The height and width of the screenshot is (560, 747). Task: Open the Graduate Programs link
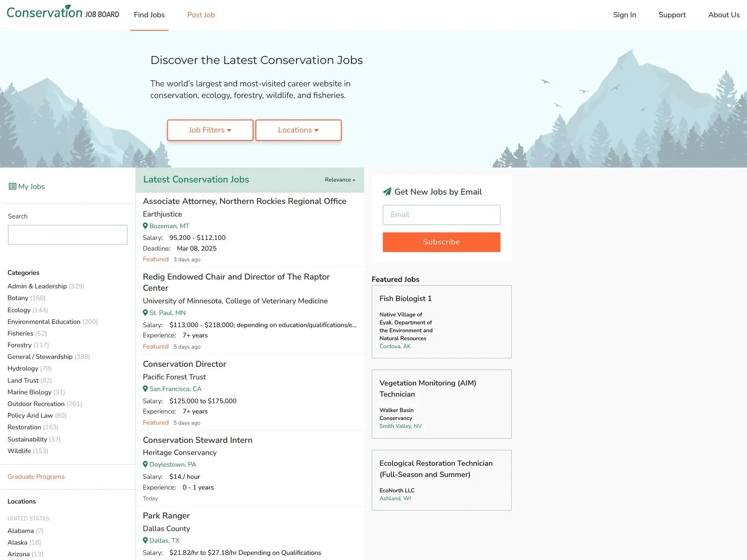(x=36, y=476)
